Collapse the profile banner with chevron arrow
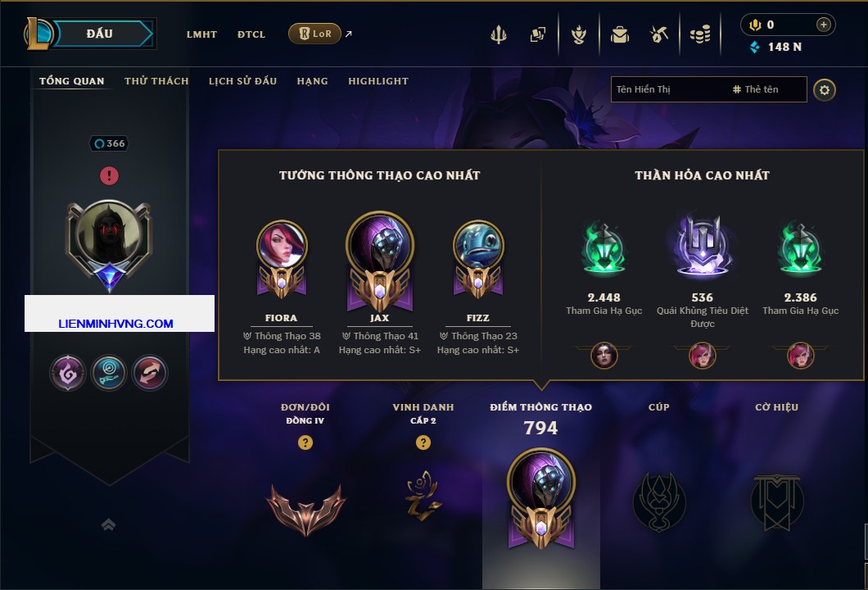The width and height of the screenshot is (868, 590). pos(108,524)
